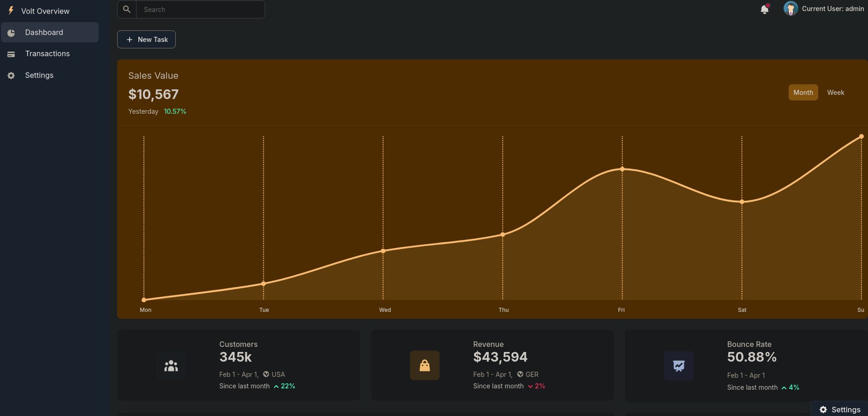Focus the Search input field
868x416 pixels.
coord(200,9)
